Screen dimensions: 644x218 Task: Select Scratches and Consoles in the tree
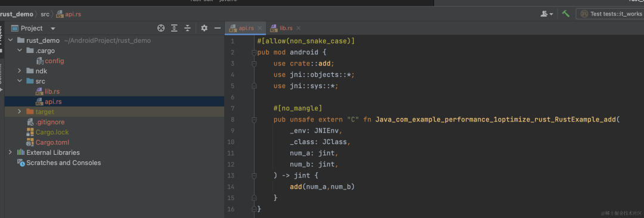coord(114,163)
